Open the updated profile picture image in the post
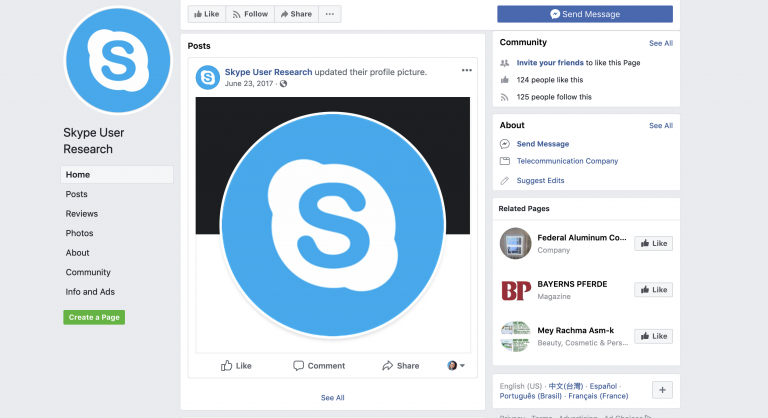Image resolution: width=768 pixels, height=418 pixels. pos(333,224)
